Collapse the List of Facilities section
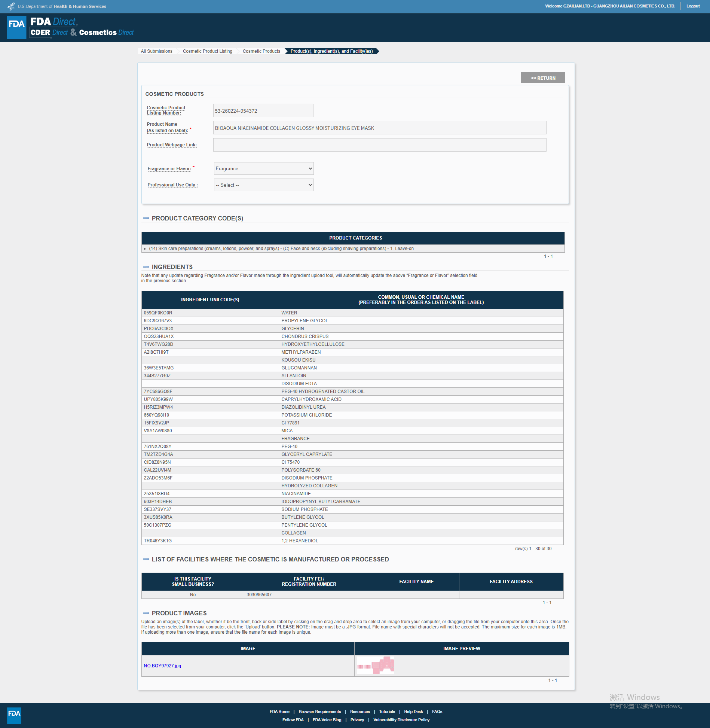This screenshot has width=710, height=728. tap(146, 559)
